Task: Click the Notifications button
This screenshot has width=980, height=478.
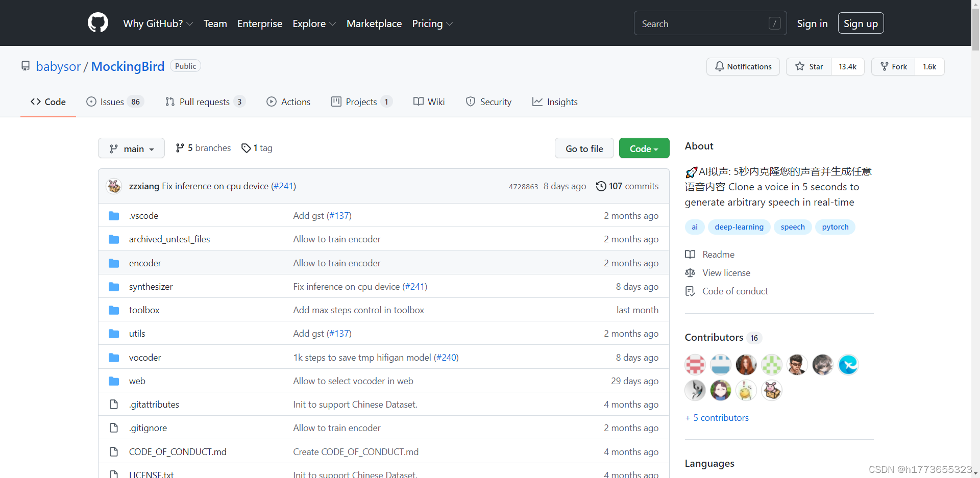Action: [x=743, y=67]
